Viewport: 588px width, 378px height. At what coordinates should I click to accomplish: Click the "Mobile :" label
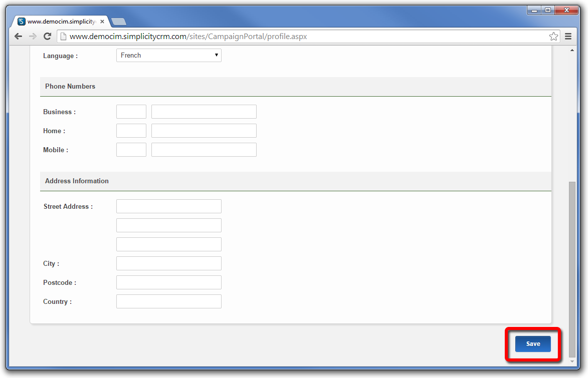56,150
